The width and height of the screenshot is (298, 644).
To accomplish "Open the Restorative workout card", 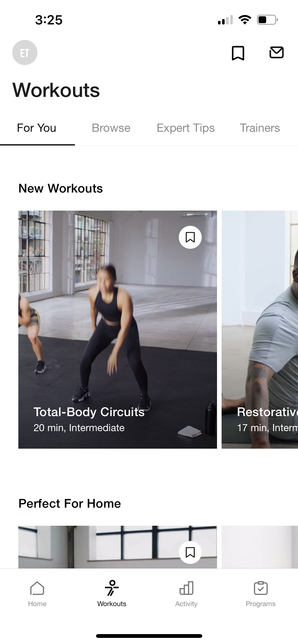I will click(260, 330).
